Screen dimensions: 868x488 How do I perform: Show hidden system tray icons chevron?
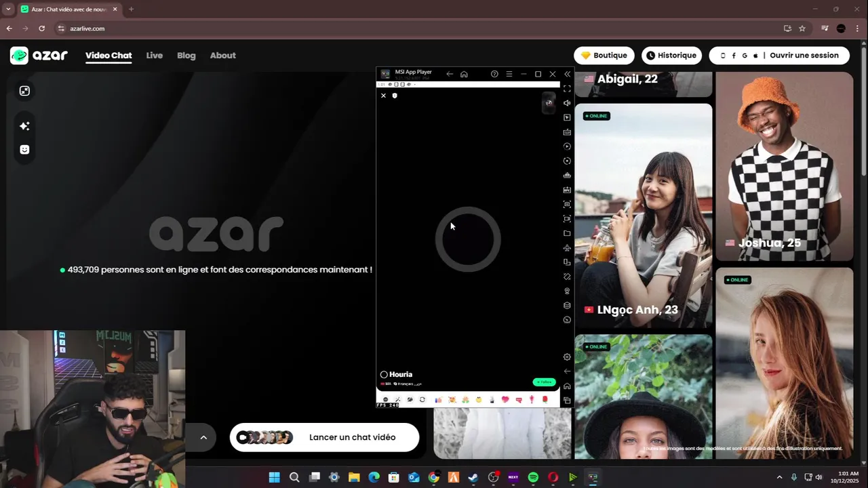click(x=779, y=477)
